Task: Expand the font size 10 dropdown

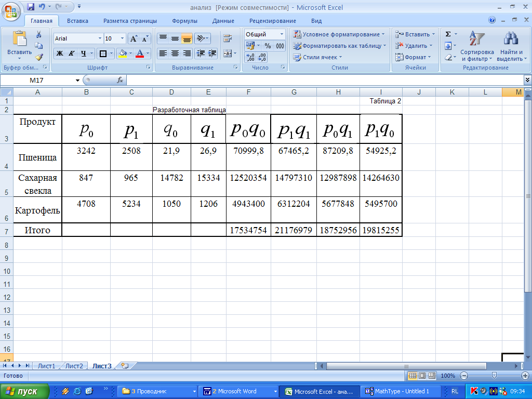Action: [123, 38]
